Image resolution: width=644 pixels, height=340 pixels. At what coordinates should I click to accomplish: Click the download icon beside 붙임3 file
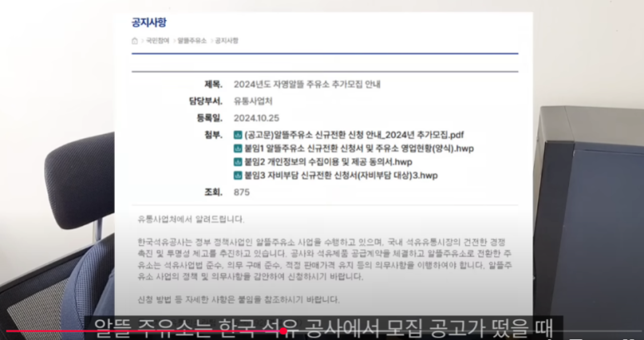pos(237,175)
